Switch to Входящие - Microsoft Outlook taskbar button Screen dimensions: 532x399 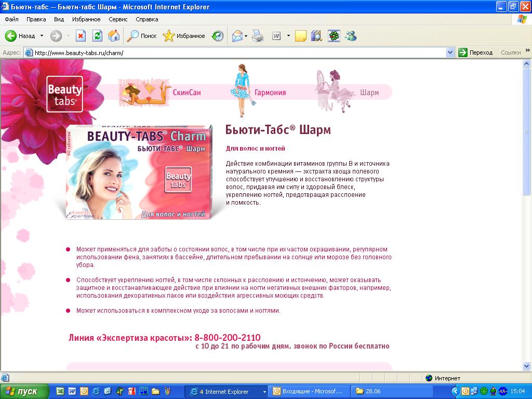309,392
